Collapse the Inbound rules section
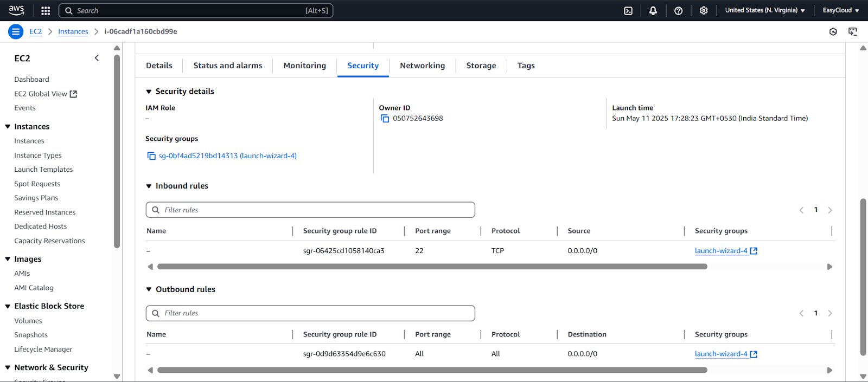Viewport: 868px width, 382px height. click(149, 186)
